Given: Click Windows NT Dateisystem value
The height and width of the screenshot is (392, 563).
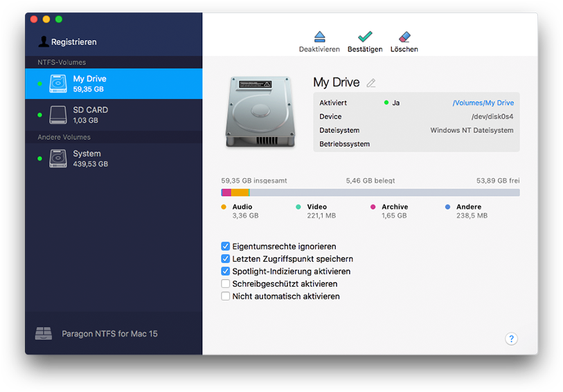Looking at the screenshot, I should click(x=472, y=130).
